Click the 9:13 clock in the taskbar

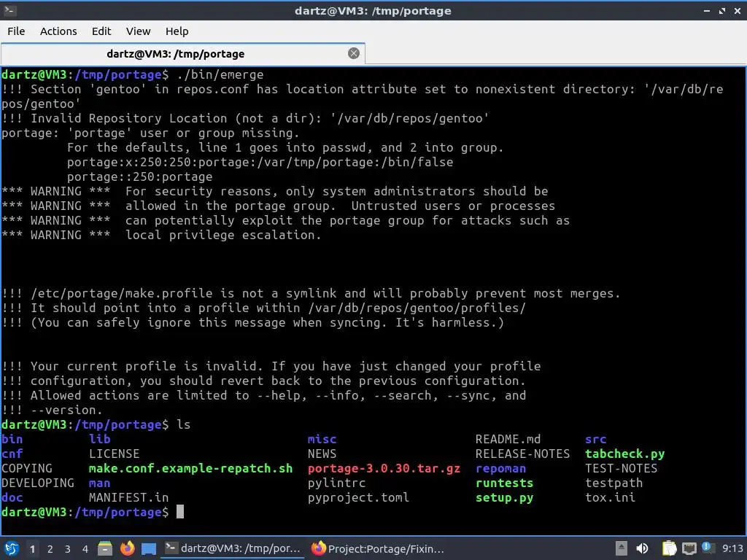tap(732, 548)
